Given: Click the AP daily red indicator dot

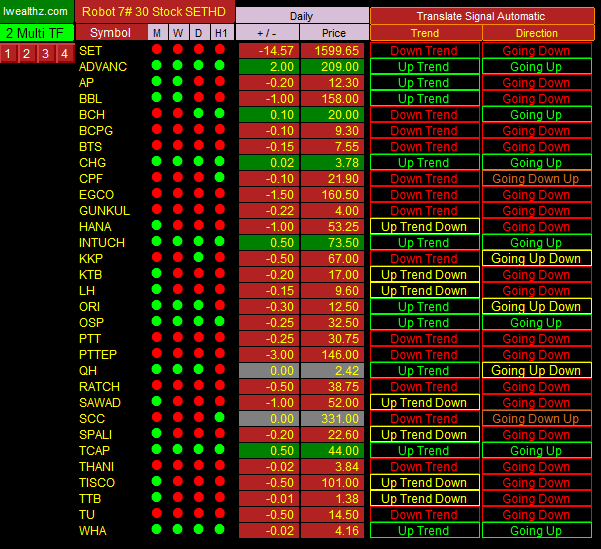Looking at the screenshot, I should 199,81.
